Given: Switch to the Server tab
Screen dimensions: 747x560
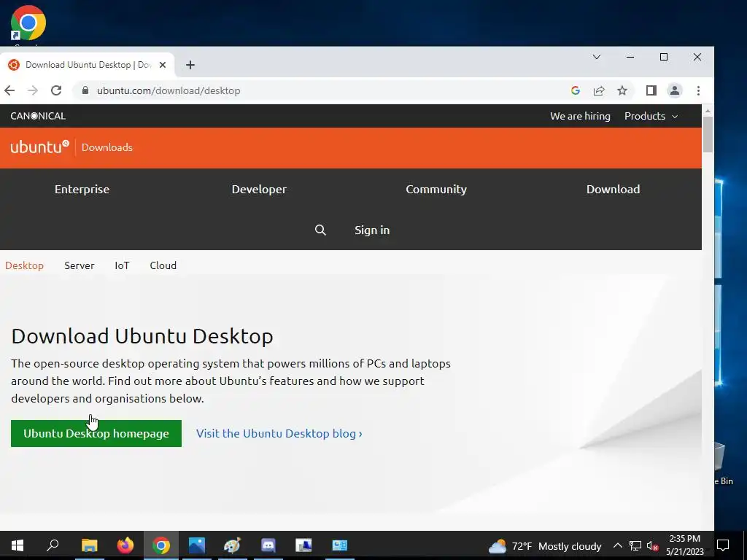Looking at the screenshot, I should tap(80, 265).
